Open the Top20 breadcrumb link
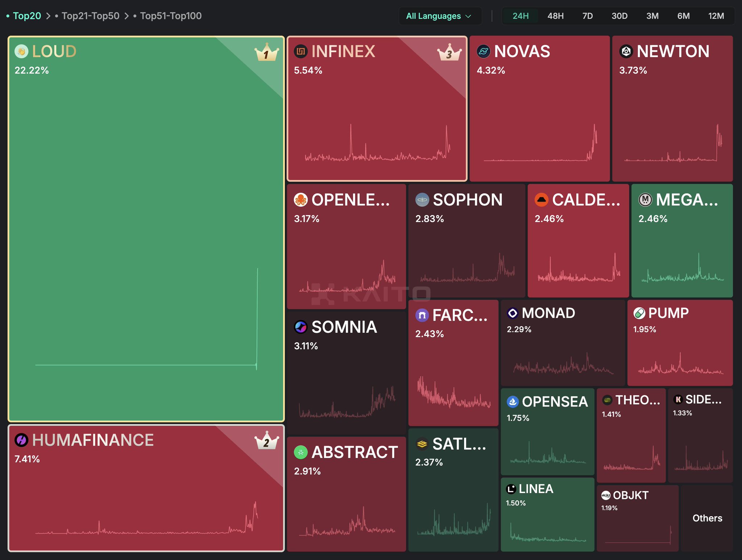Viewport: 742px width, 560px height. click(27, 16)
